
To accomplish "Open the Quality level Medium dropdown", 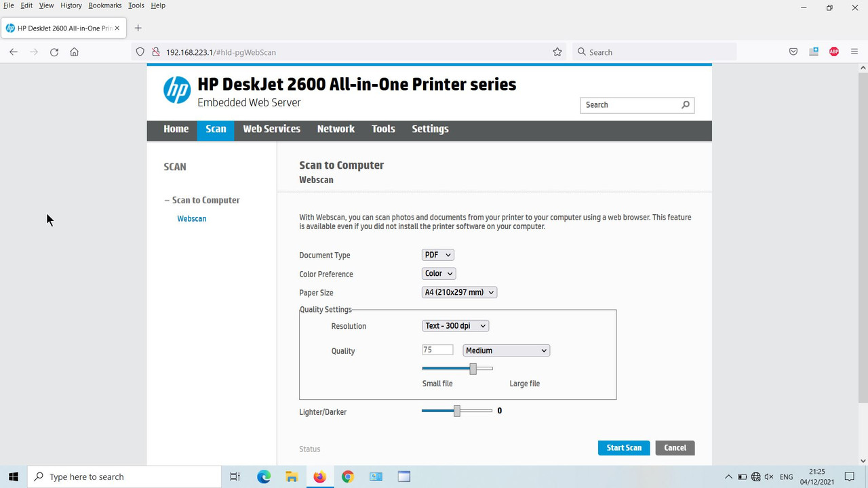I will (x=507, y=350).
